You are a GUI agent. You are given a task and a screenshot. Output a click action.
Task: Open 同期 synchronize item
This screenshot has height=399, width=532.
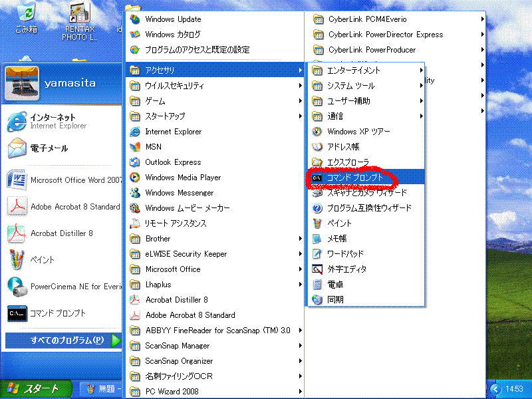(366, 300)
